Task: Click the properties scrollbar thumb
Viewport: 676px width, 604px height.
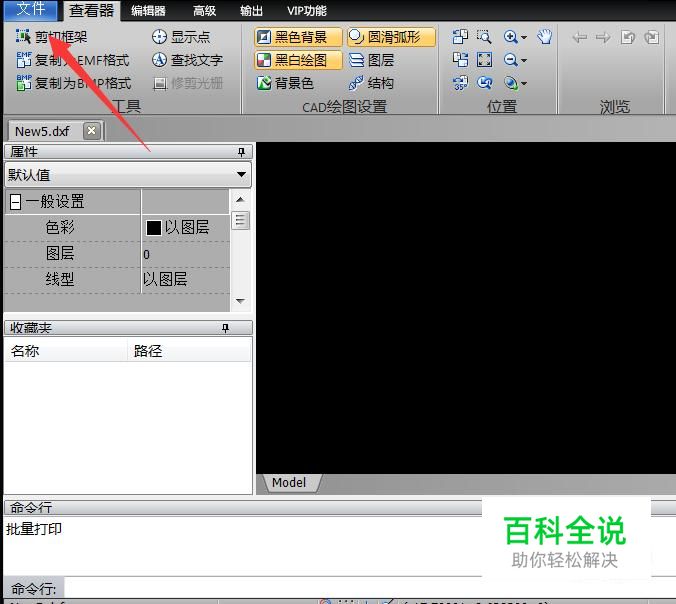Action: [240, 221]
